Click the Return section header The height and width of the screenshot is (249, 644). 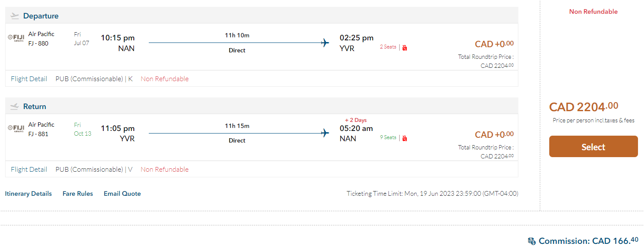(x=35, y=106)
